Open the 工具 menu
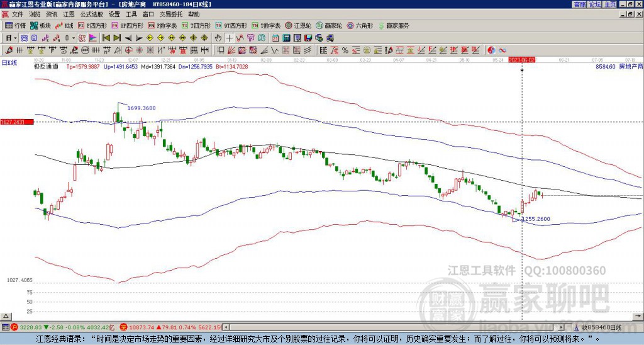This screenshot has width=644, height=345. [131, 14]
